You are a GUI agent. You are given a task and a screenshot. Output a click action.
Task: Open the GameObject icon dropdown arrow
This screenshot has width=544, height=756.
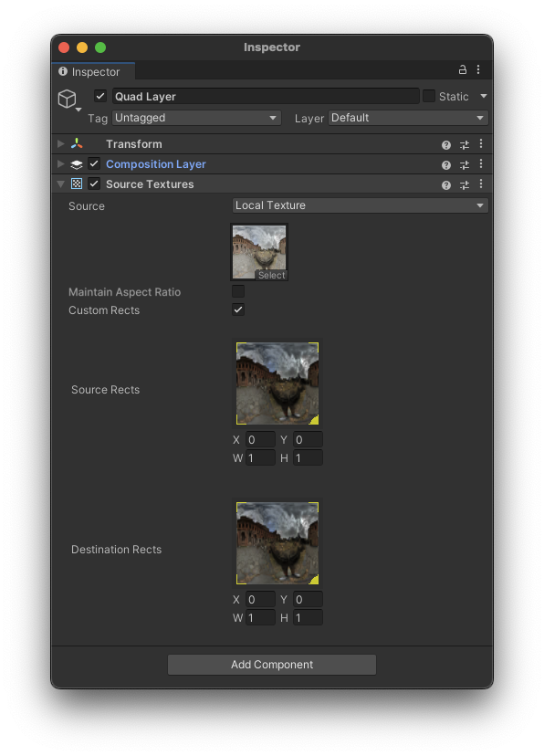pyautogui.click(x=78, y=110)
